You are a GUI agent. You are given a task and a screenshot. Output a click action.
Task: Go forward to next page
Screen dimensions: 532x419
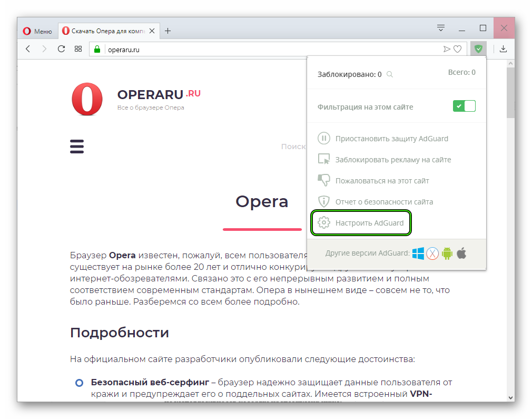click(x=44, y=49)
